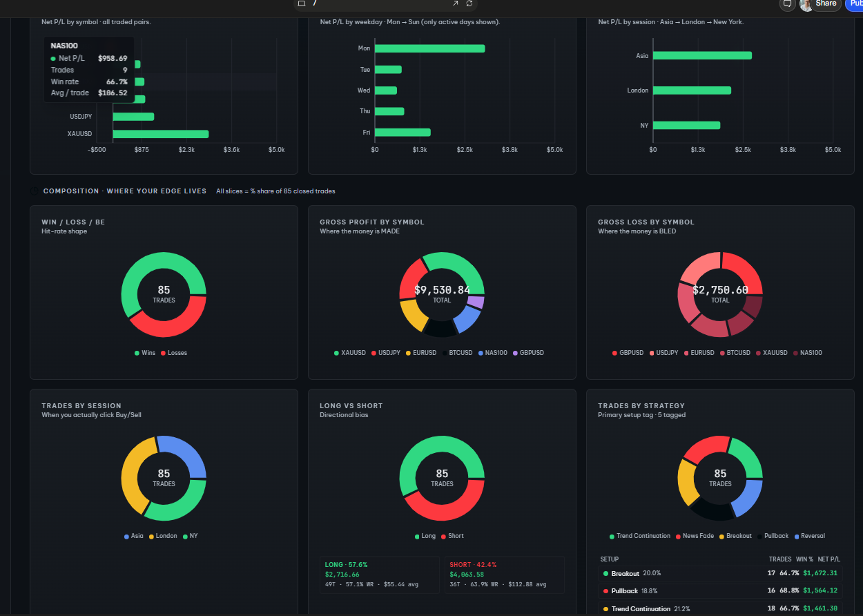Click Reversal in the strategy legend
Viewport: 863px width, 616px height.
810,536
